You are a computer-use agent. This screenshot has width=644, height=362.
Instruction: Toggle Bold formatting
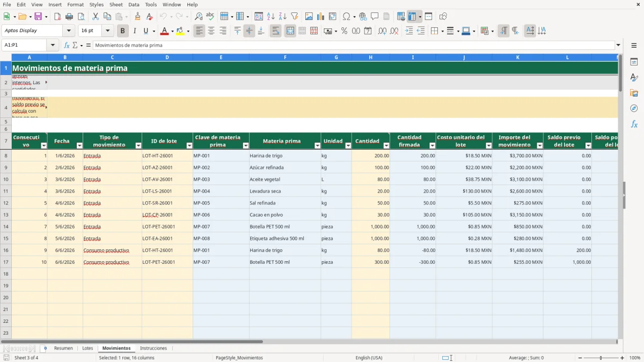tap(123, 31)
